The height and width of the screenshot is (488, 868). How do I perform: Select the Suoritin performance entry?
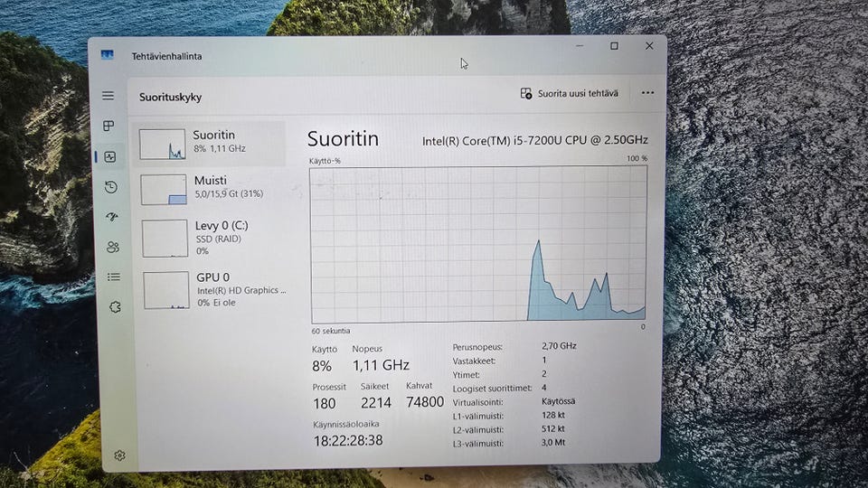pyautogui.click(x=211, y=144)
